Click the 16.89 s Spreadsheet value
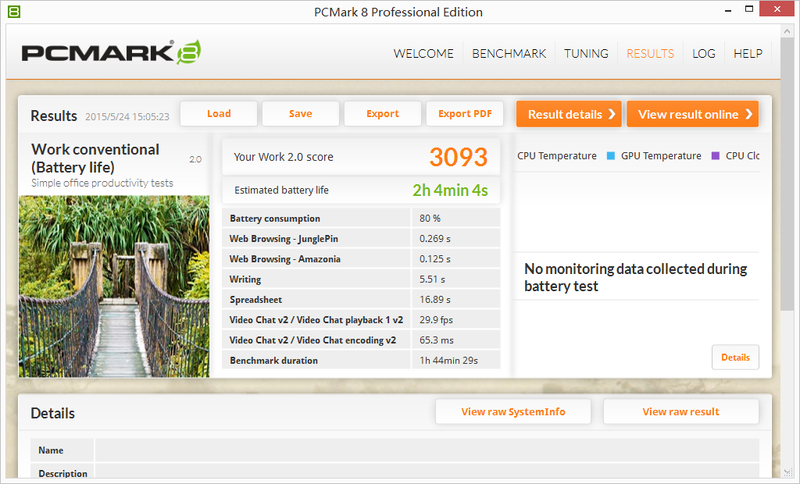 (435, 300)
